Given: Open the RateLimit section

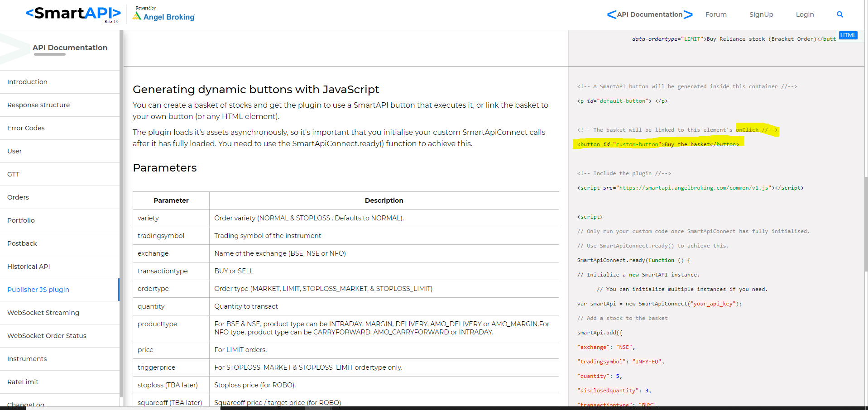Looking at the screenshot, I should pos(60,382).
